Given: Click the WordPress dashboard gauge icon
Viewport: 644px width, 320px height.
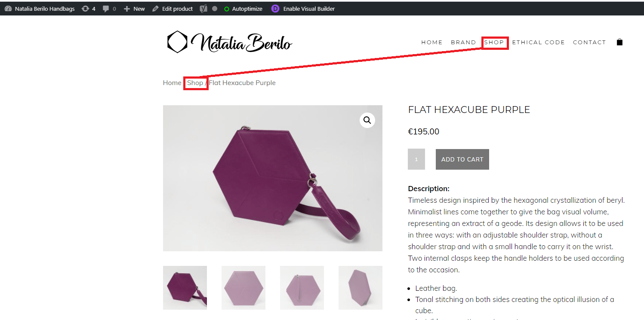Looking at the screenshot, I should pyautogui.click(x=8, y=9).
